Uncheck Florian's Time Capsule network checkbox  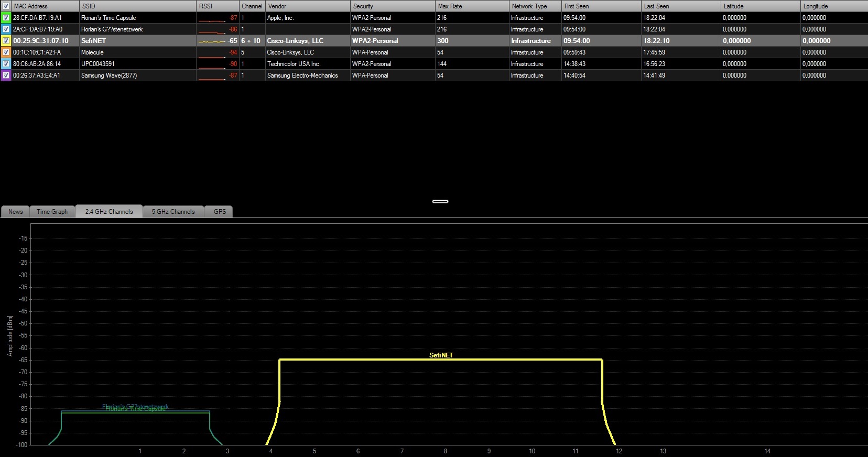(x=6, y=18)
